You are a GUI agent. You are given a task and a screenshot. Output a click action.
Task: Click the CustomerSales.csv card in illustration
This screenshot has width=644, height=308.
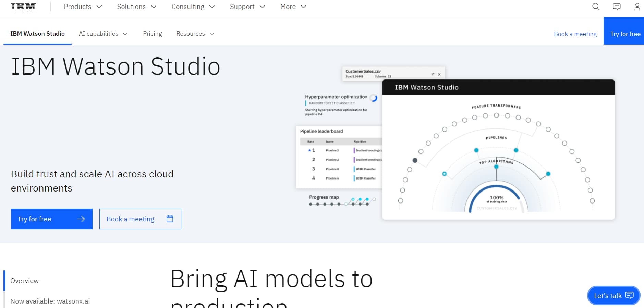point(393,74)
